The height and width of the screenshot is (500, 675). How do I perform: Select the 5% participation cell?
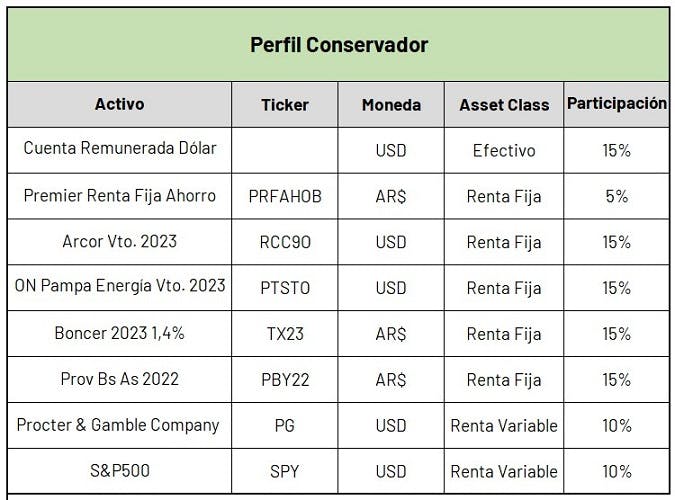pyautogui.click(x=616, y=196)
